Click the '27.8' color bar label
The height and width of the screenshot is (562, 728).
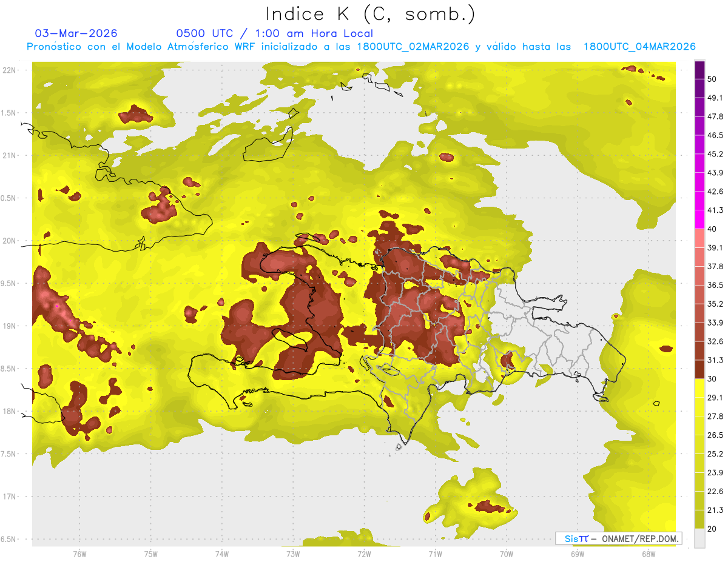point(715,416)
